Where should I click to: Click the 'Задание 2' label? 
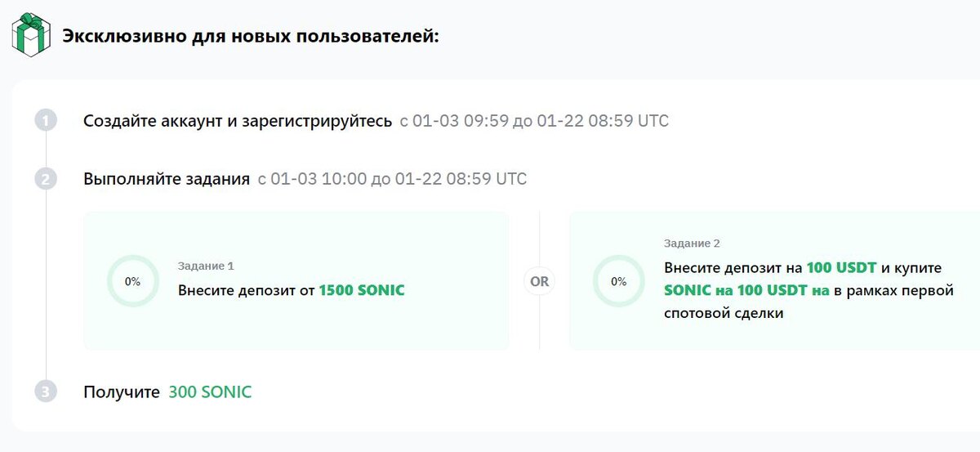tap(692, 244)
